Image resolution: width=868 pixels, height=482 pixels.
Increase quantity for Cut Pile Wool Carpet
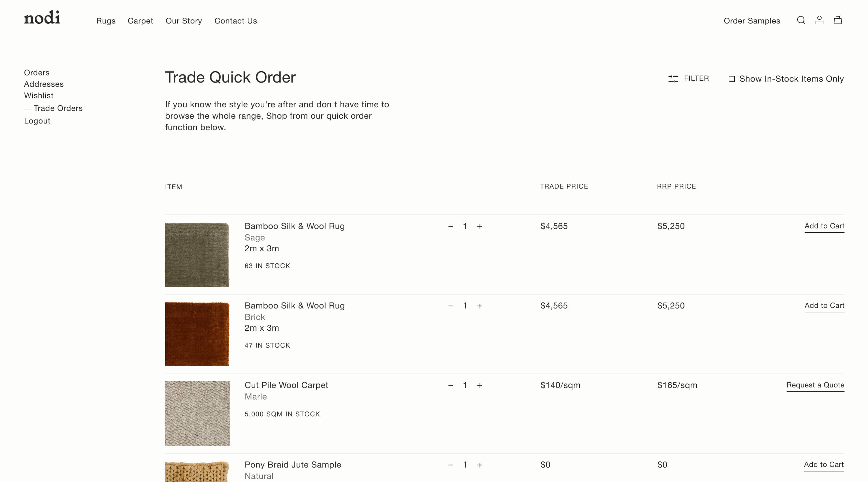point(480,385)
